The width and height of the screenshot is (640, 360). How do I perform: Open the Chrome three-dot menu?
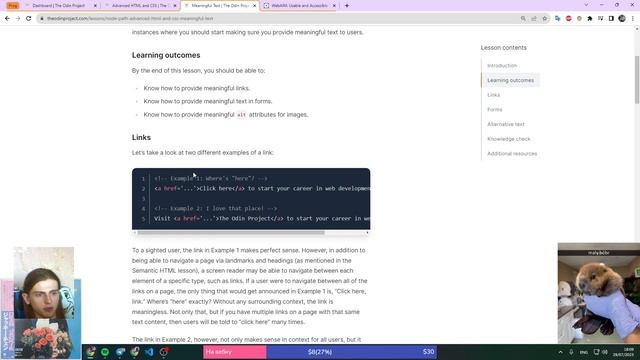[x=633, y=18]
